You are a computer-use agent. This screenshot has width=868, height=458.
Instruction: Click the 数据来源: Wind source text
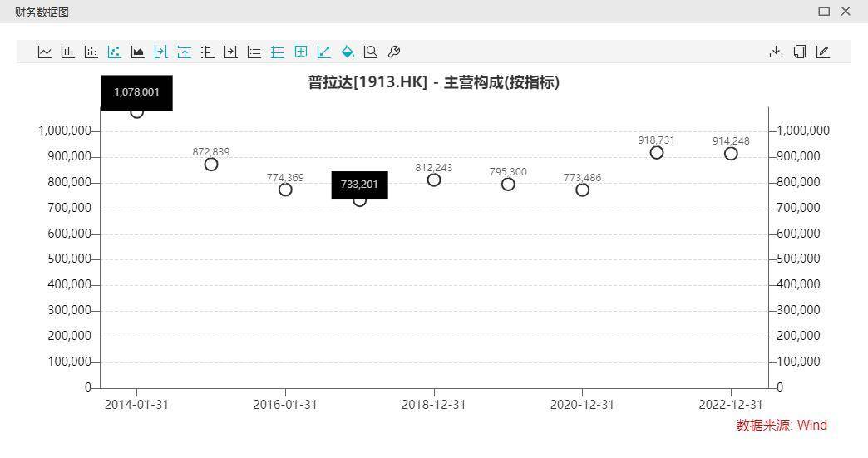(782, 426)
